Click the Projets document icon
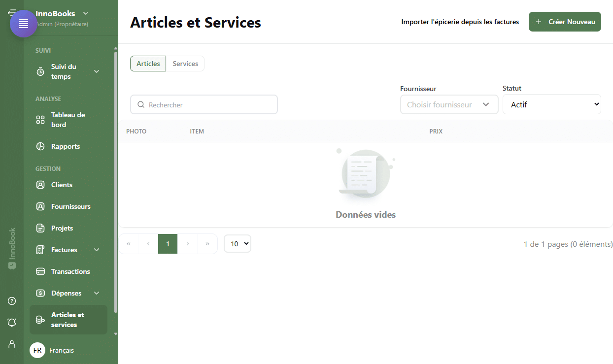The width and height of the screenshot is (613, 364). [40, 228]
